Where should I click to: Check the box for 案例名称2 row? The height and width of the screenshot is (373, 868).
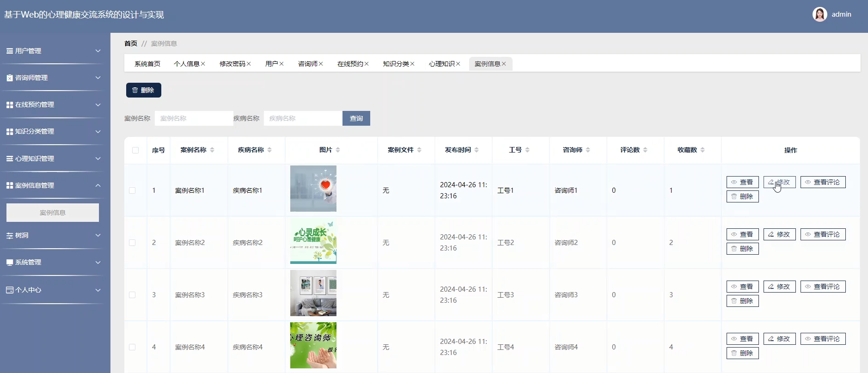[x=132, y=243]
